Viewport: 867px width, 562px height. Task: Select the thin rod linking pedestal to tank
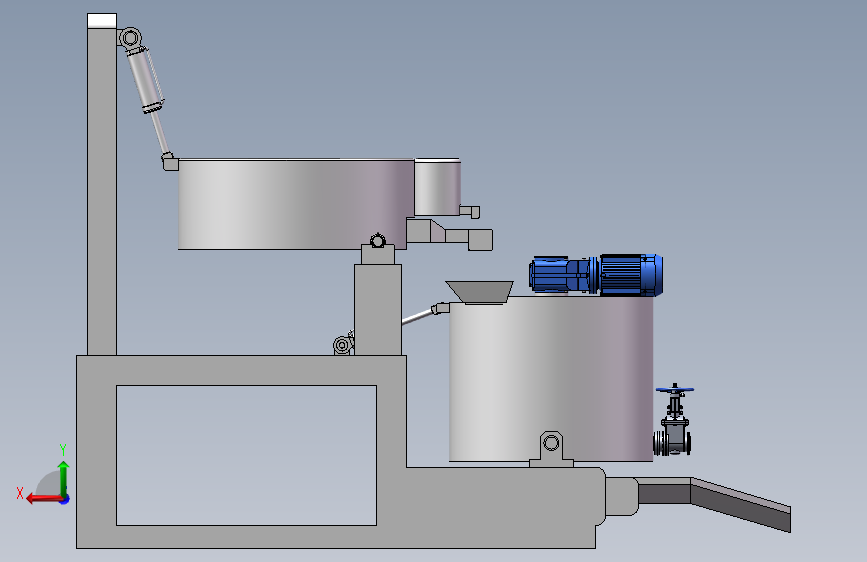417,317
